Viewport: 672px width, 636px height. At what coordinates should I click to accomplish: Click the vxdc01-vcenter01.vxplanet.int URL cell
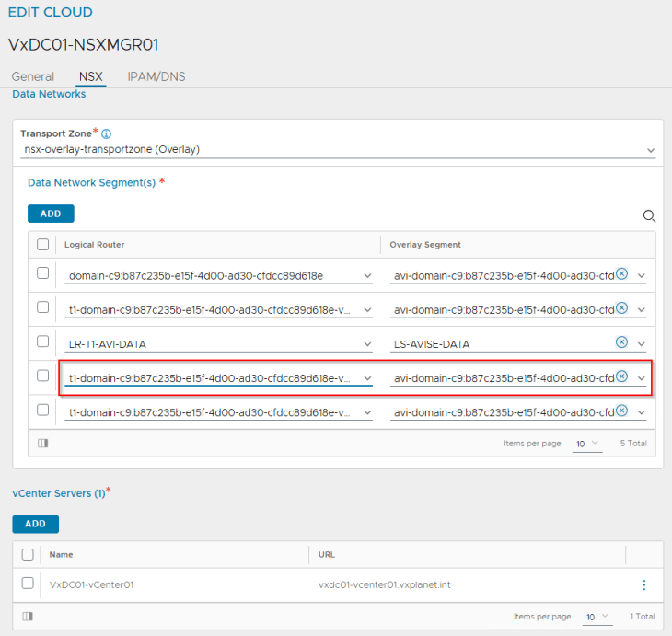click(384, 584)
